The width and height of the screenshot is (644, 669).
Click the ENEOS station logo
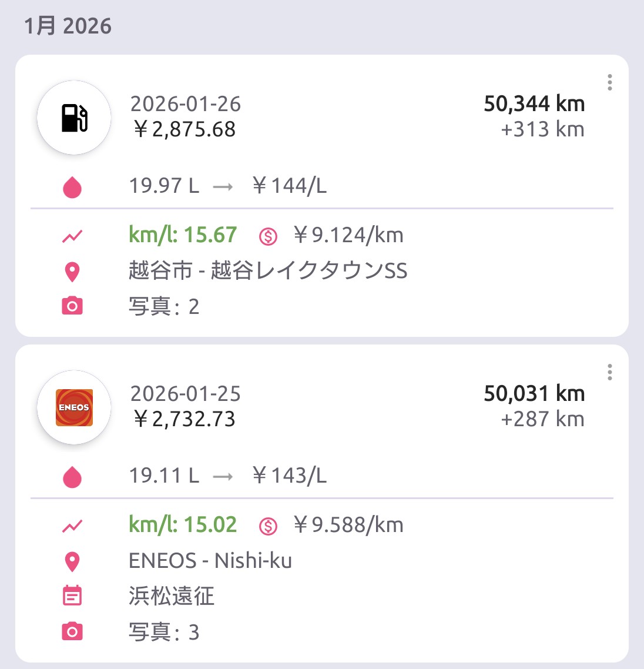[x=74, y=407]
